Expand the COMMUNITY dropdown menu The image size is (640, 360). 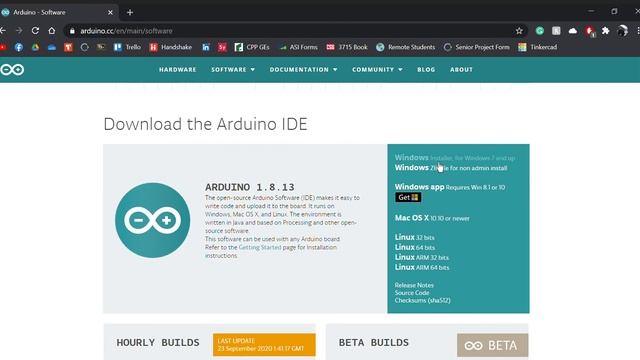(x=377, y=70)
